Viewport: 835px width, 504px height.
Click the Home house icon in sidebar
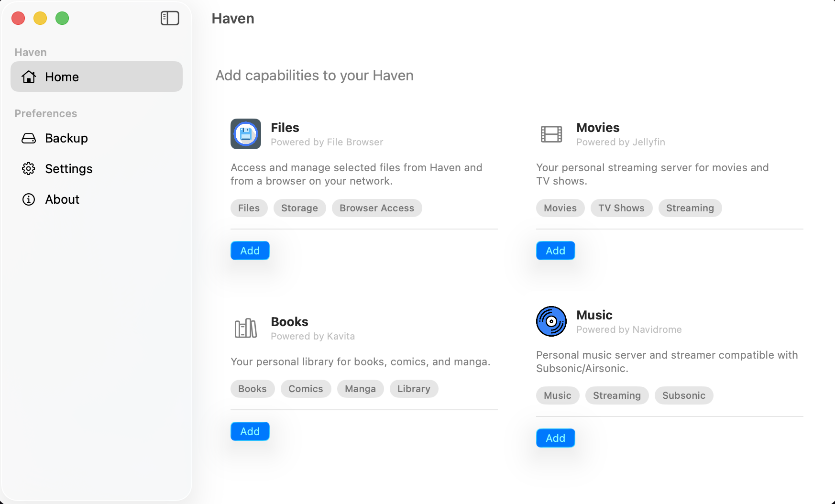coord(29,77)
